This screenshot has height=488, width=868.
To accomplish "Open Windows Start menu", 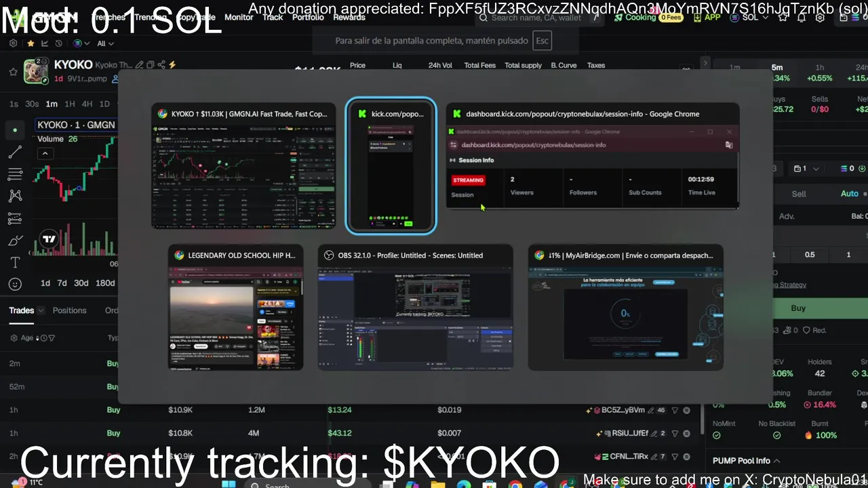I will tap(229, 484).
